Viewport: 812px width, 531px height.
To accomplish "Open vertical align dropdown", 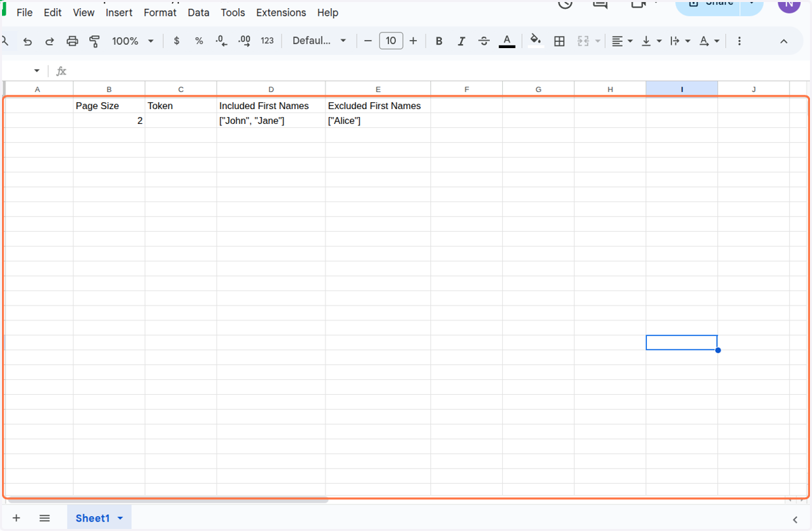I will pyautogui.click(x=651, y=41).
